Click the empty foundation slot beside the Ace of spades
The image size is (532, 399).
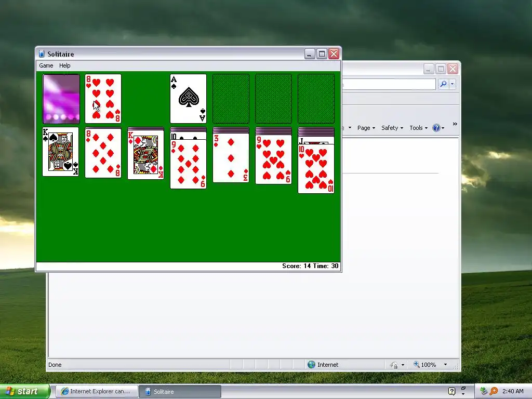(x=231, y=99)
